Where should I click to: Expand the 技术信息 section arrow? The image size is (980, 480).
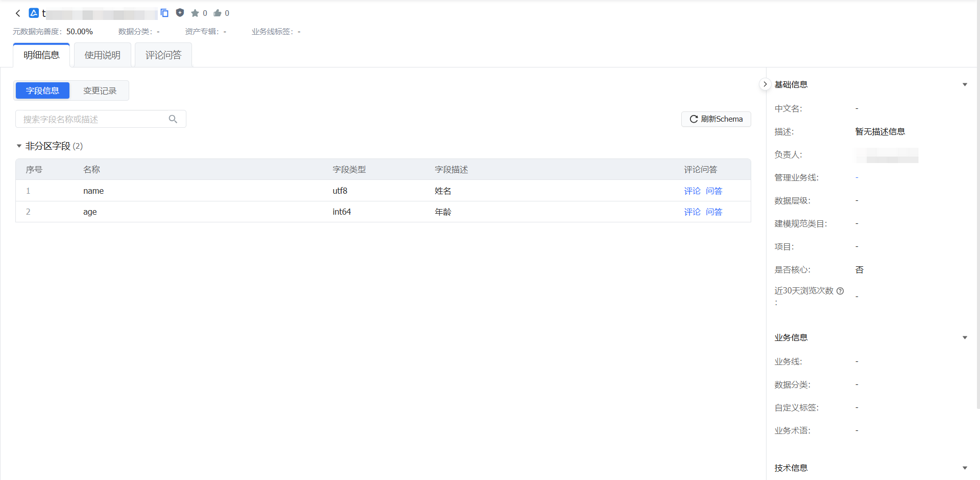[x=965, y=468]
